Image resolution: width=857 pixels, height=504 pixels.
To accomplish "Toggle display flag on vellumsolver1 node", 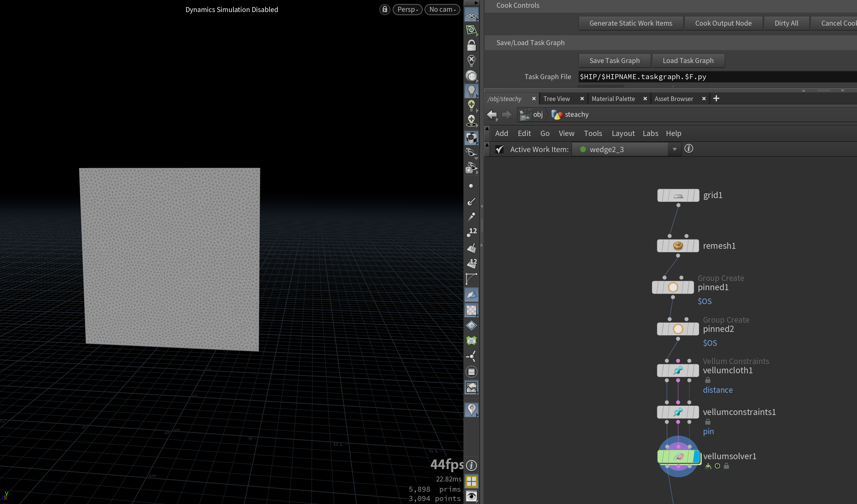I will click(x=696, y=456).
